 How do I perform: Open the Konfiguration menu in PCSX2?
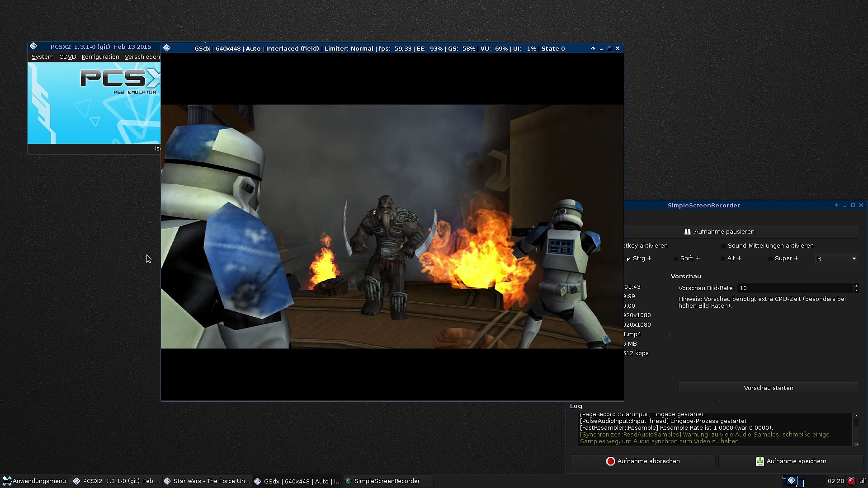(100, 57)
